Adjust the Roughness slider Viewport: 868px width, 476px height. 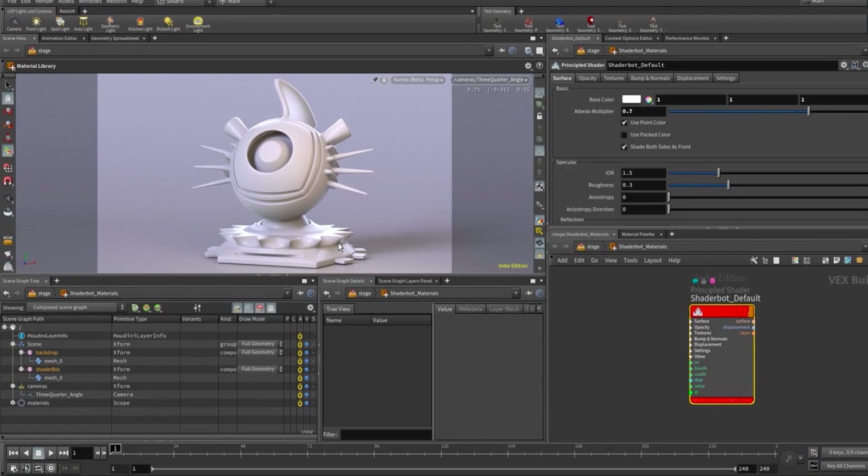(x=728, y=185)
